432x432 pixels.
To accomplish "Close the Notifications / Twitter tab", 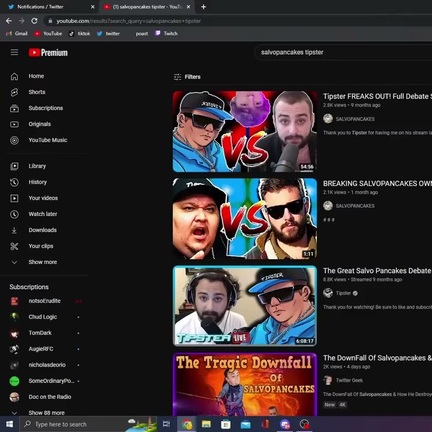I will (93, 7).
